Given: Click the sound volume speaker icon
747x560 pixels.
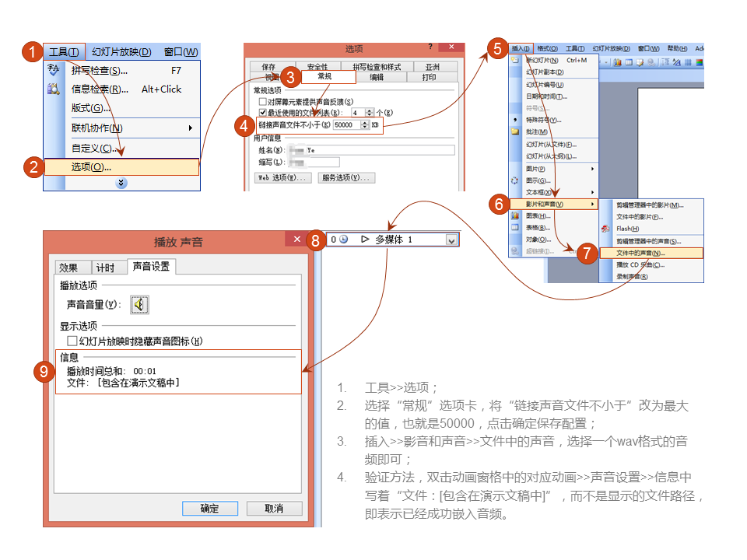Looking at the screenshot, I should tap(139, 305).
